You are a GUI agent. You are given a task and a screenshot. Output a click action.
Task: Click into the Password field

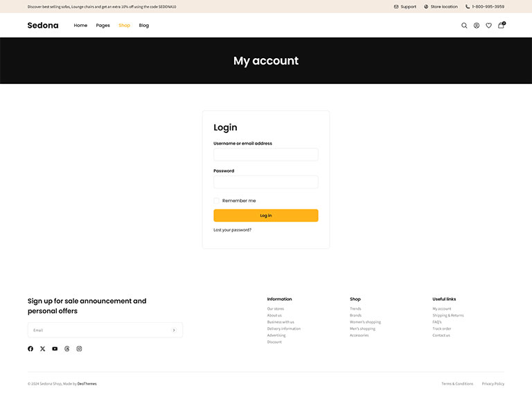coord(265,182)
